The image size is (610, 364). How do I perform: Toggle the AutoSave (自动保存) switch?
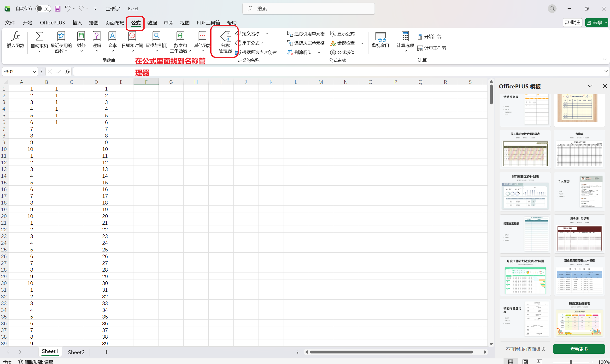point(43,9)
